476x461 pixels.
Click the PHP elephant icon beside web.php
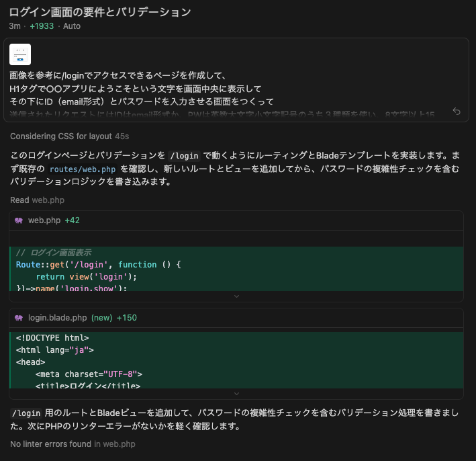point(19,220)
